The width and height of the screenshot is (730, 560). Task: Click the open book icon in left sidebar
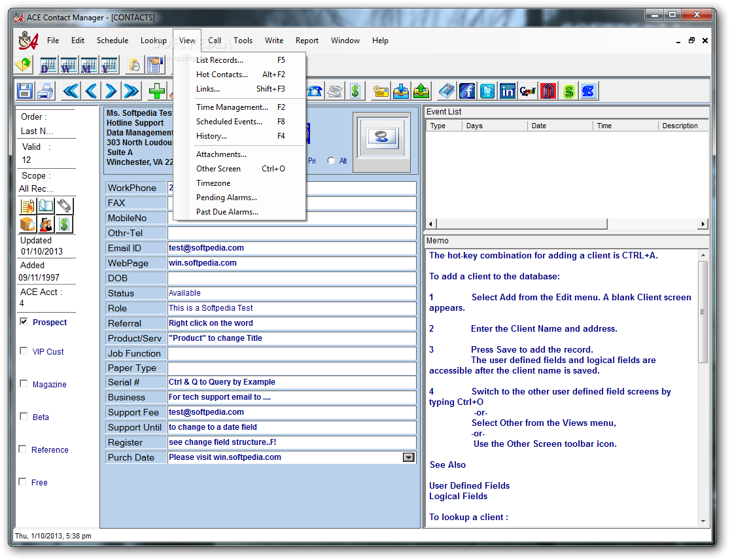[x=46, y=206]
